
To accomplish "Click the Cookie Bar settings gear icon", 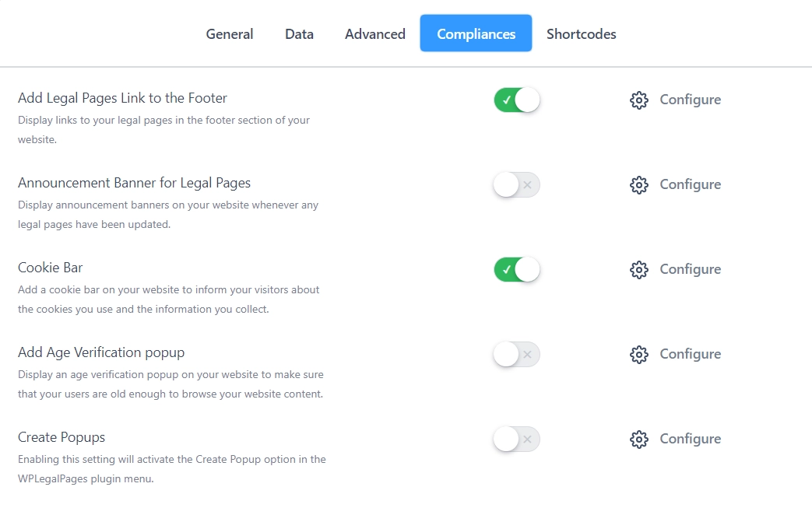I will [638, 269].
